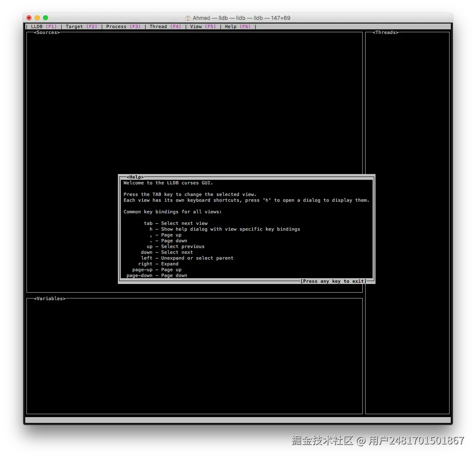Click the 'down – Select next' line
Image resolution: width=476 pixels, height=458 pixels.
pos(167,252)
